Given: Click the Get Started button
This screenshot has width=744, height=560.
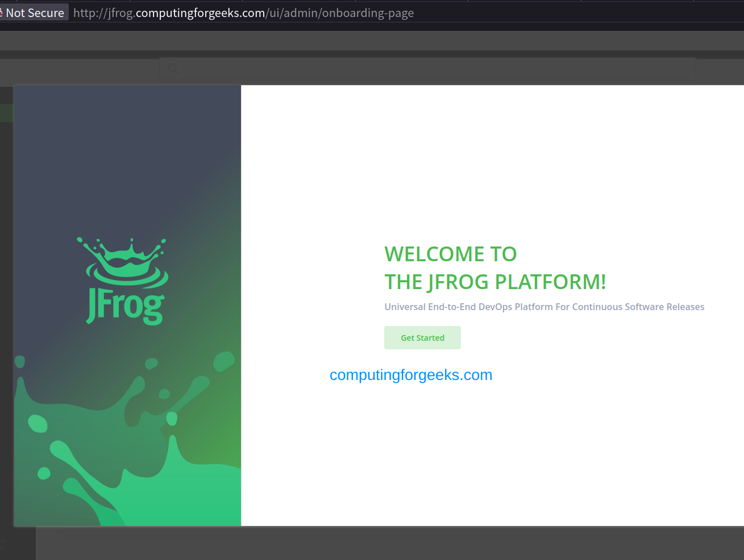Looking at the screenshot, I should [x=422, y=337].
